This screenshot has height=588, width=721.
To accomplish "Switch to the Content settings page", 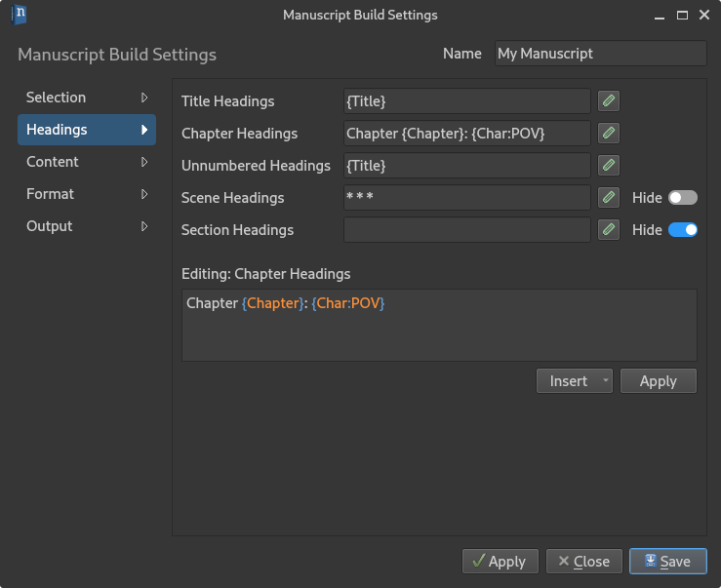I will tap(87, 162).
